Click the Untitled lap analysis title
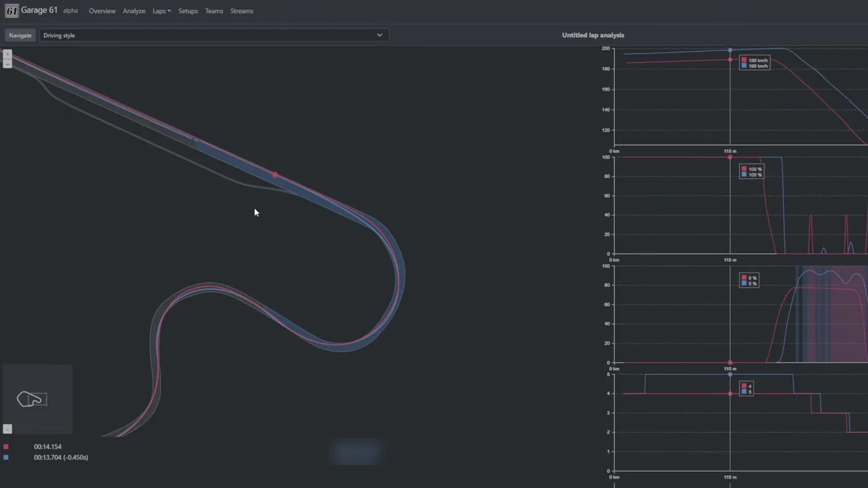The image size is (868, 488). (x=593, y=35)
